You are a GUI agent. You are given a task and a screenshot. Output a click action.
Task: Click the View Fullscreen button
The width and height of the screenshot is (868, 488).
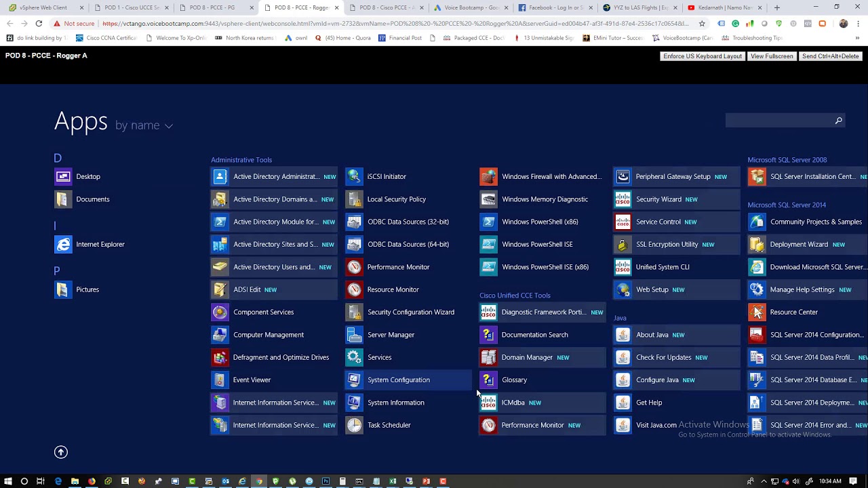tap(772, 56)
